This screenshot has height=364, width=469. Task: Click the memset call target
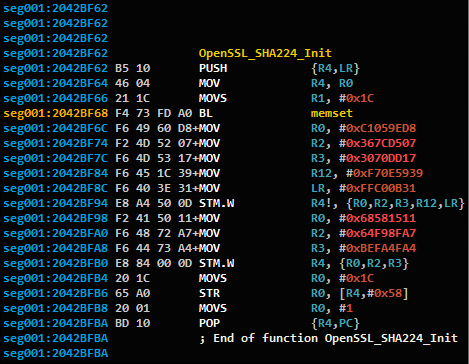tap(331, 113)
